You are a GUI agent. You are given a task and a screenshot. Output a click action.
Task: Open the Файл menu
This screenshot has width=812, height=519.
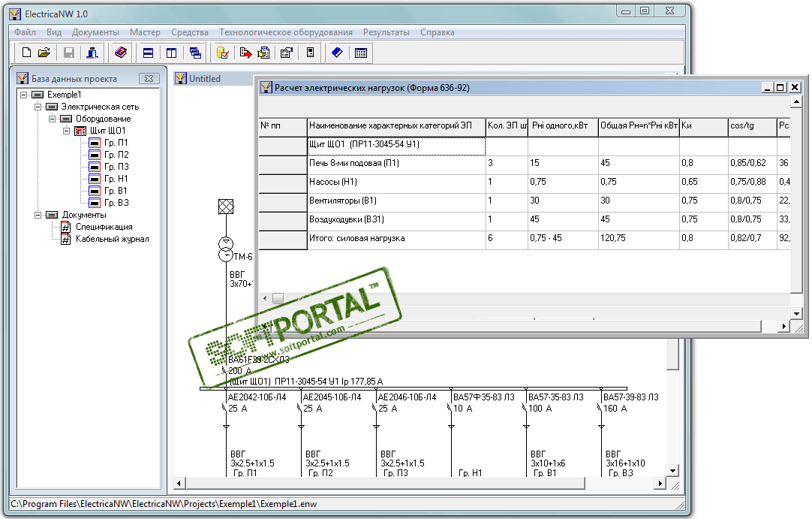tap(25, 32)
